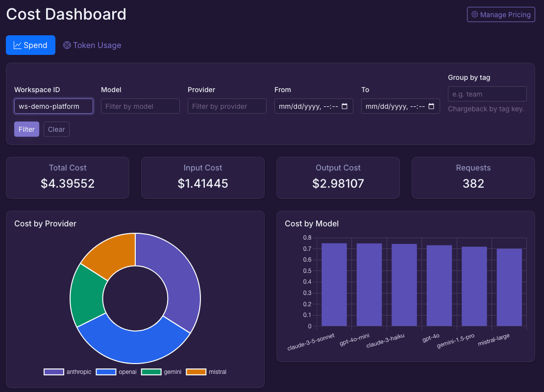Click the chart icon on Spend tab
The width and height of the screenshot is (544, 392).
tap(17, 45)
